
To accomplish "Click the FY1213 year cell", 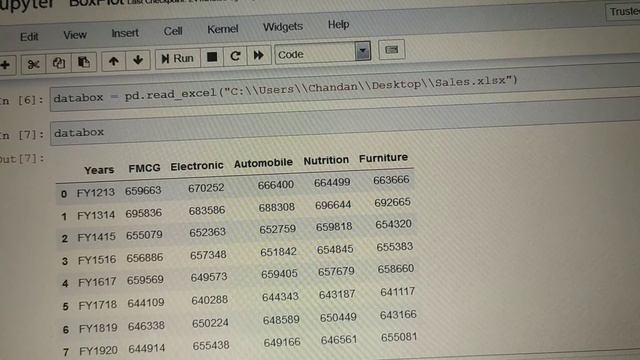I will (96, 193).
